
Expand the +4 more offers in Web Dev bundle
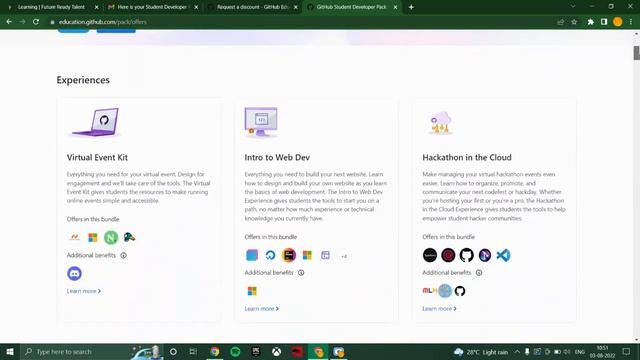coord(344,256)
